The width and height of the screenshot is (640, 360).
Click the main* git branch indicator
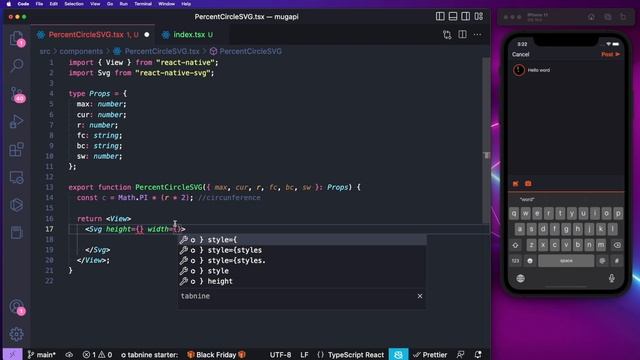[41, 355]
